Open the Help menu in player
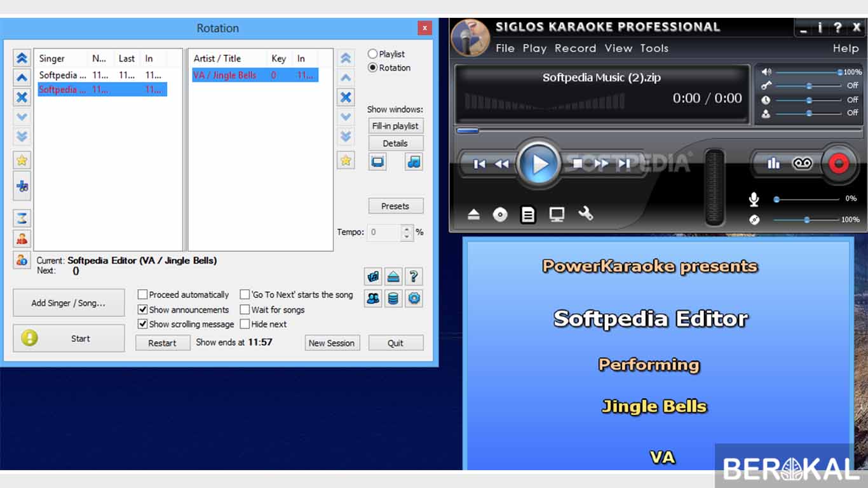 point(846,48)
